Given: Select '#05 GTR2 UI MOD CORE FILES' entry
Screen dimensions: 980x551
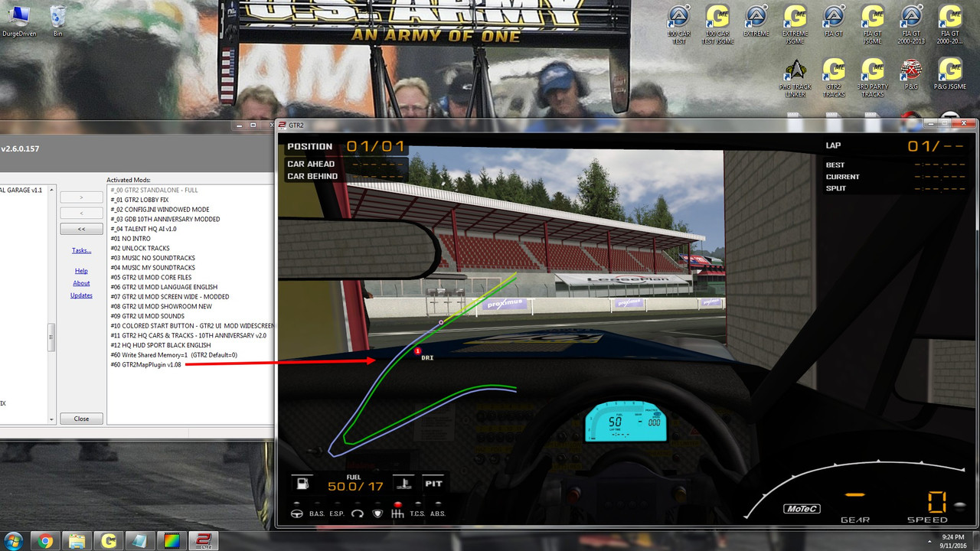Looking at the screenshot, I should (151, 277).
